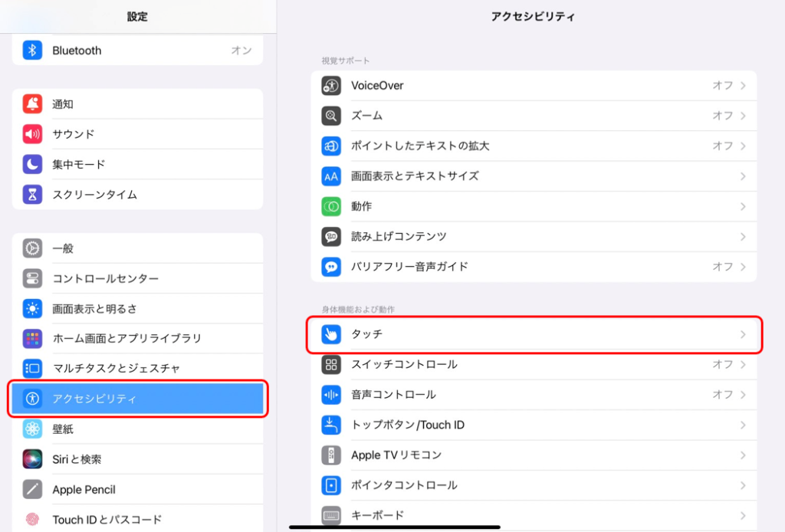785x532 pixels.
Task: Tap the 壁紙 flower icon
Action: 32,429
